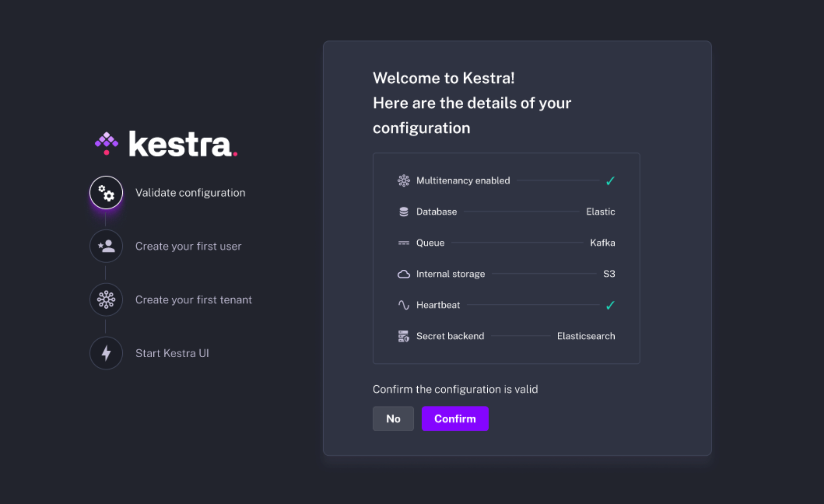This screenshot has width=824, height=504.
Task: Click the Create your first tenant icon
Action: click(x=106, y=300)
